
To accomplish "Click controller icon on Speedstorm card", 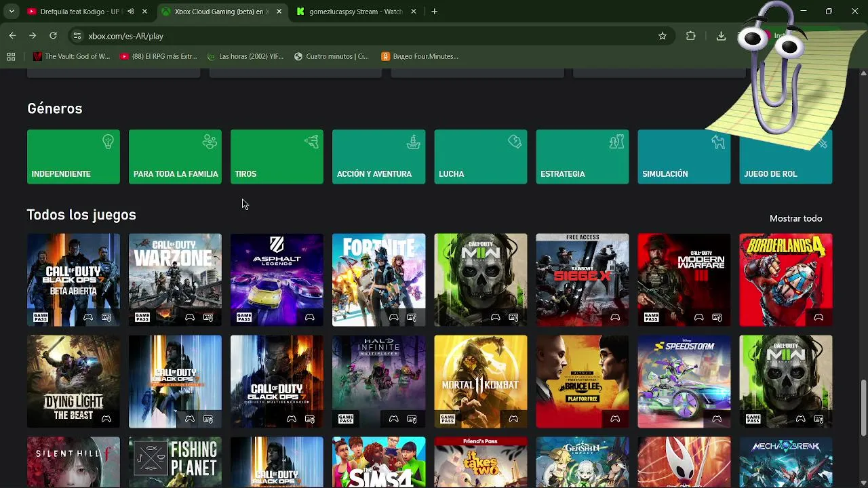I will click(x=717, y=419).
